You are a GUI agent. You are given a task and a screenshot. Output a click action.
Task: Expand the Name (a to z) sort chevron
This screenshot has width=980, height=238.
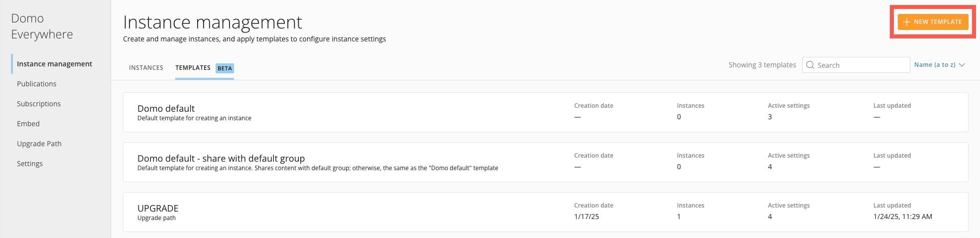coord(962,65)
